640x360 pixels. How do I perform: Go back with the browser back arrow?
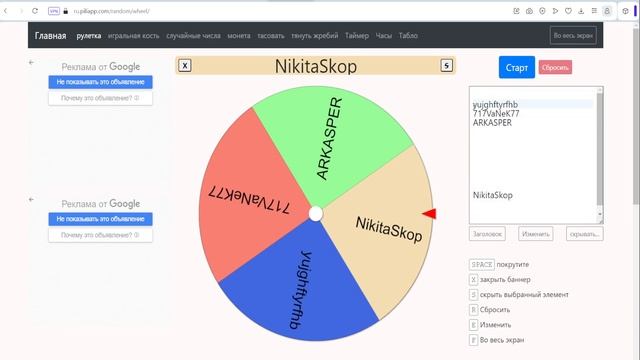[6, 11]
